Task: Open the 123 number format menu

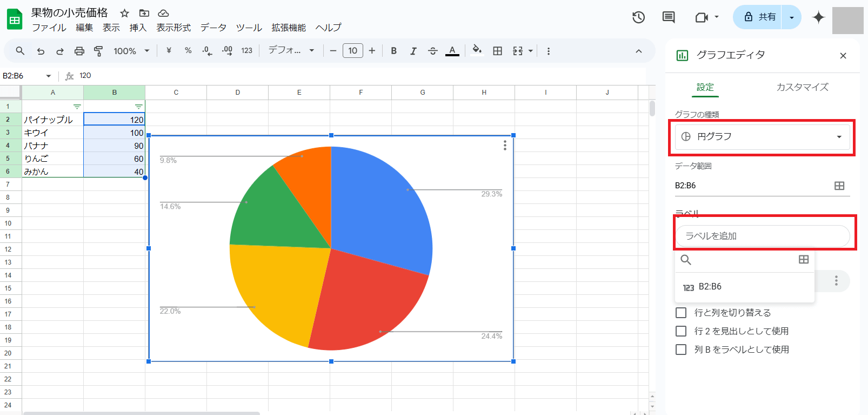Action: pyautogui.click(x=246, y=50)
